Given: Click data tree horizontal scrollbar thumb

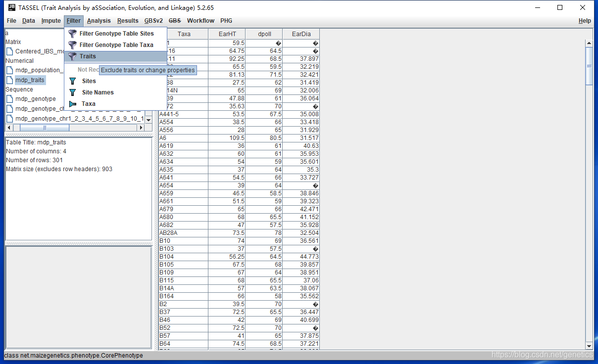Looking at the screenshot, I should (44, 128).
